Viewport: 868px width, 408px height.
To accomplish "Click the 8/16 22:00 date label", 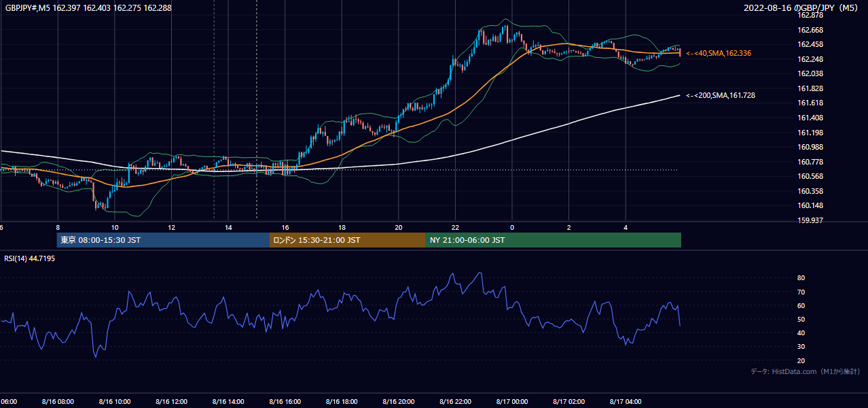I will [x=455, y=401].
